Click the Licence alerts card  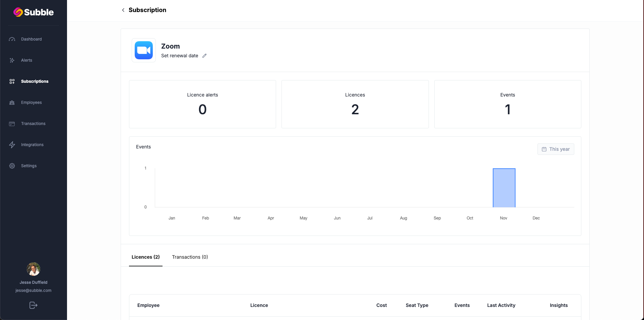[x=202, y=104]
